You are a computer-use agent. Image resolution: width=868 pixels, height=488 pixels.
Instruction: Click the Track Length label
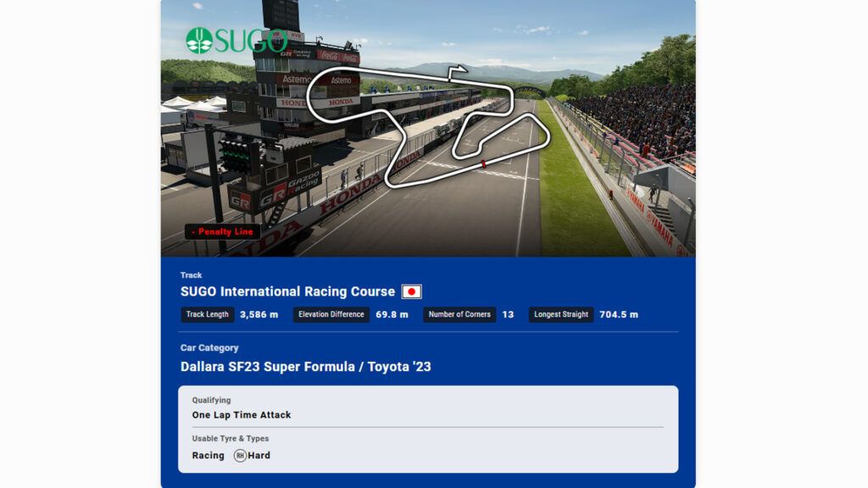(208, 314)
